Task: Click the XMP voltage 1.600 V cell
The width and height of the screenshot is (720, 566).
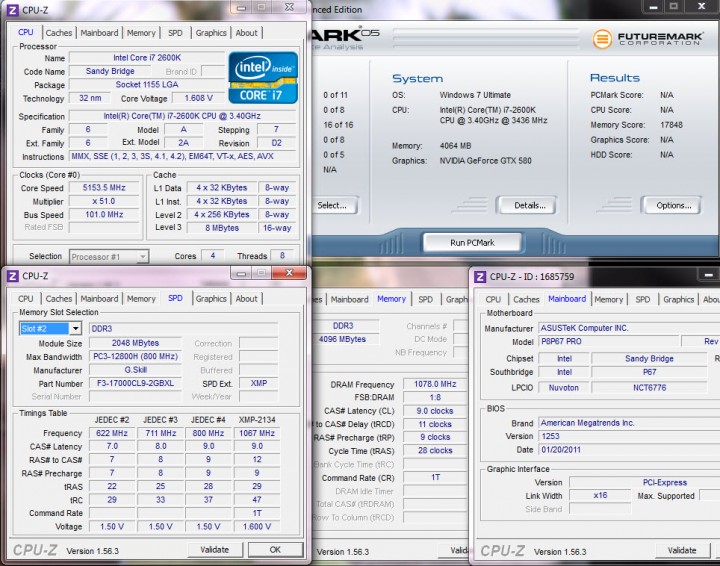Action: [x=257, y=527]
